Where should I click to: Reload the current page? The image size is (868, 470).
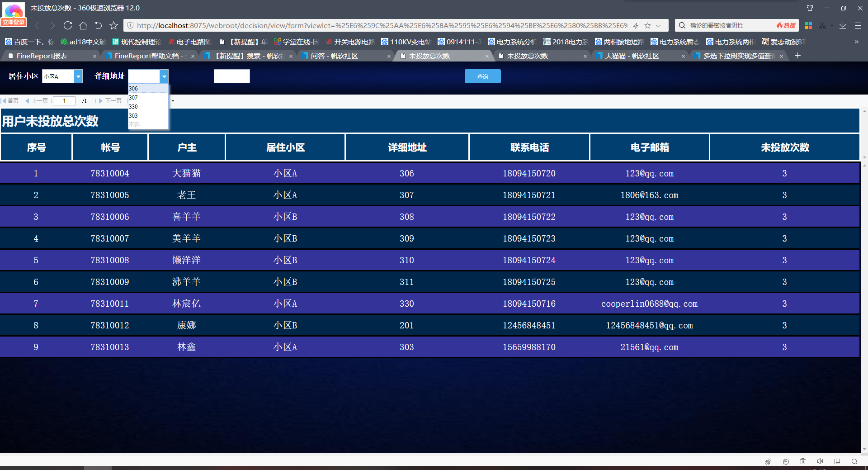point(68,25)
